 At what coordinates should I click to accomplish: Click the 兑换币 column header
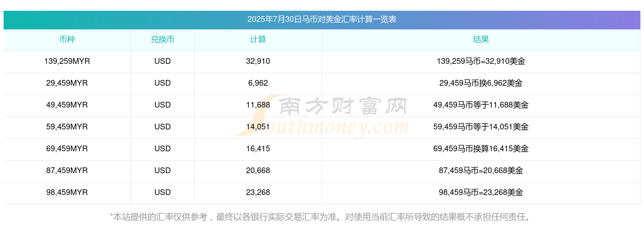coord(162,39)
